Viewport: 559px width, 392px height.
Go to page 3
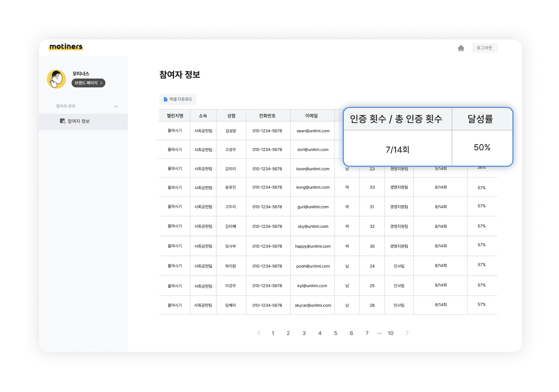304,333
